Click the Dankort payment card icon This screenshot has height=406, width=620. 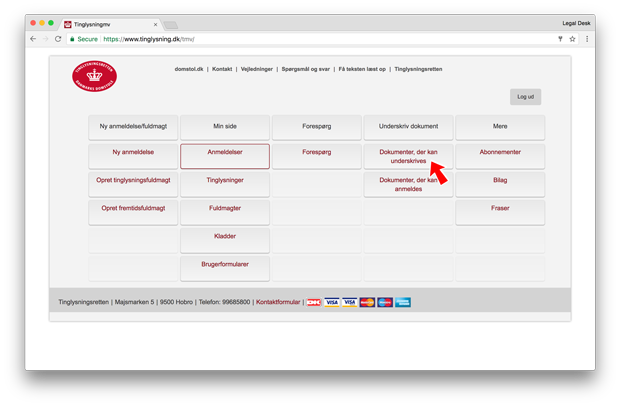click(314, 302)
